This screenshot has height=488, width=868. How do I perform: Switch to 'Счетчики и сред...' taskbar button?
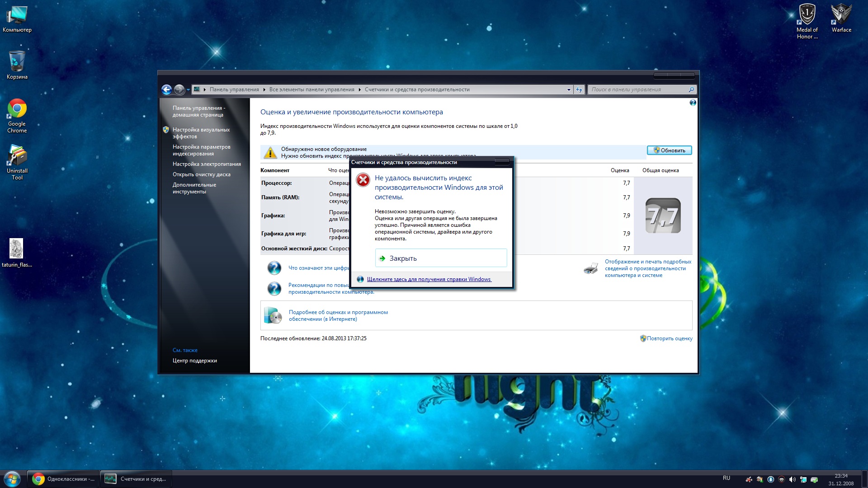[x=135, y=479]
